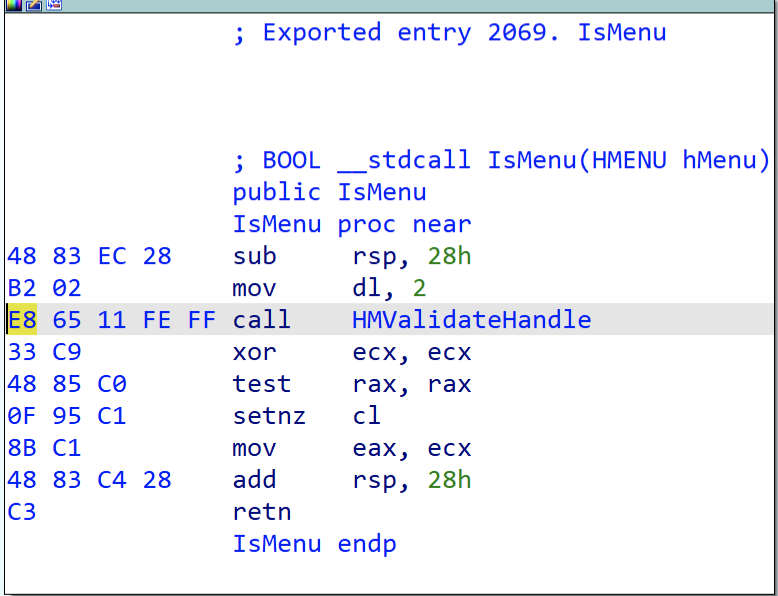The image size is (778, 596).
Task: Click the node color palette icon
Action: tap(12, 5)
